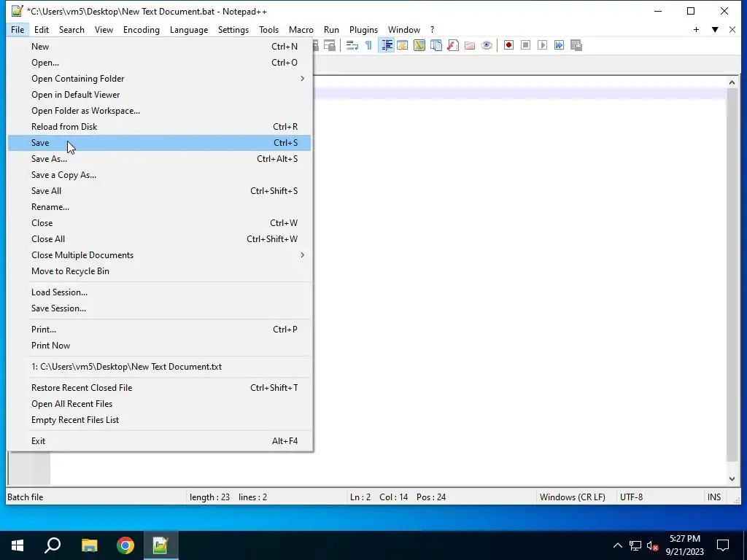Start macro recording with red dot icon
This screenshot has height=560, width=747.
[508, 45]
